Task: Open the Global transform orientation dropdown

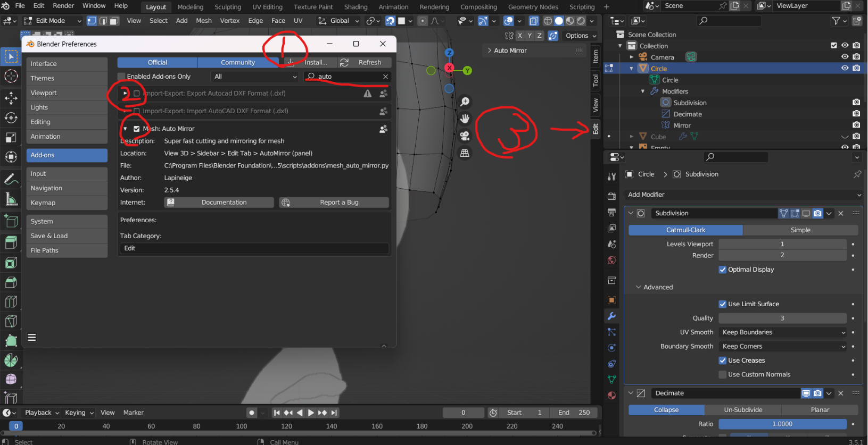Action: [339, 21]
